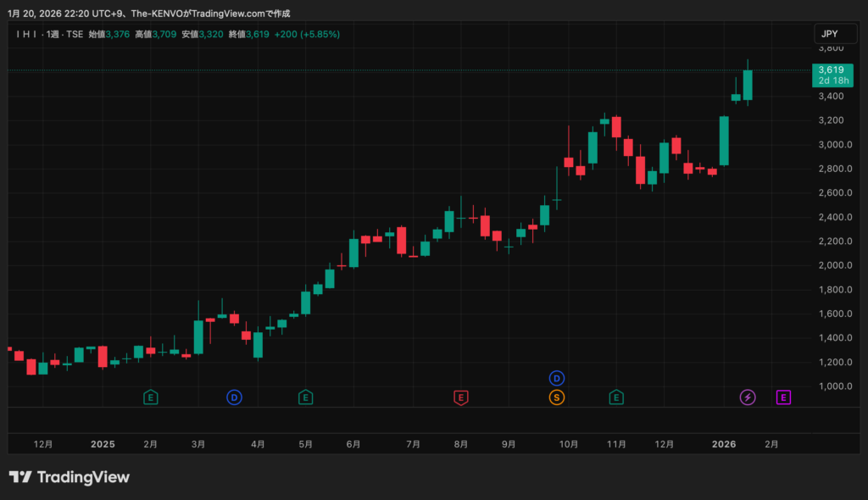Click the TradingView logo at bottom left
The height and width of the screenshot is (500, 868).
coord(70,477)
